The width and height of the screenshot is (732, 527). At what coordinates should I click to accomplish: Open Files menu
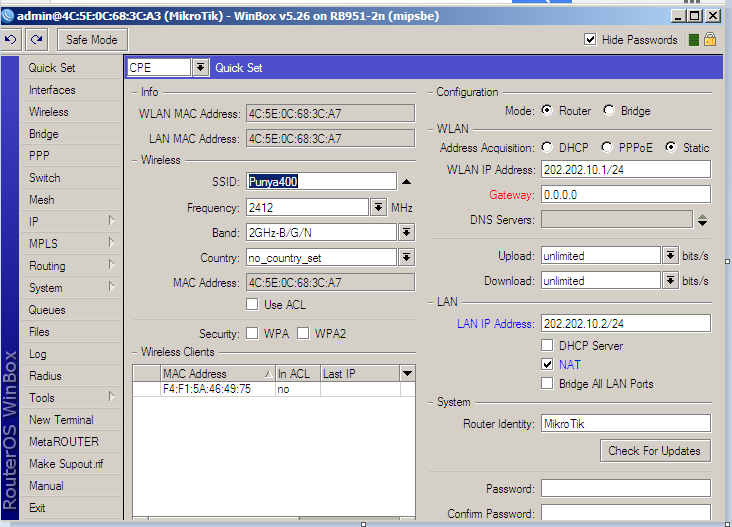pos(71,332)
